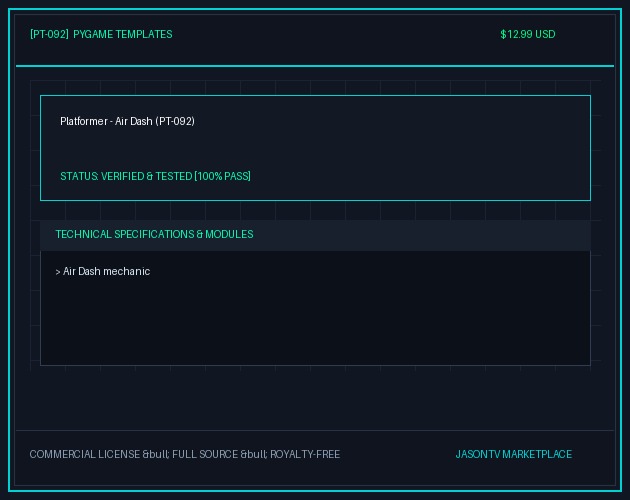
Task: Open the Platformer - Air Dash (PT-092) title
Action: pos(127,121)
